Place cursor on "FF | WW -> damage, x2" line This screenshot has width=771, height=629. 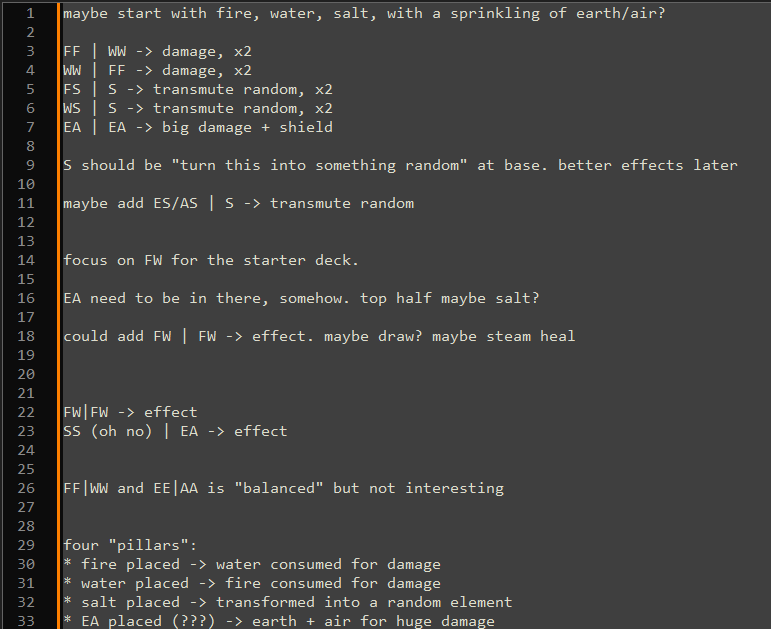coord(157,52)
